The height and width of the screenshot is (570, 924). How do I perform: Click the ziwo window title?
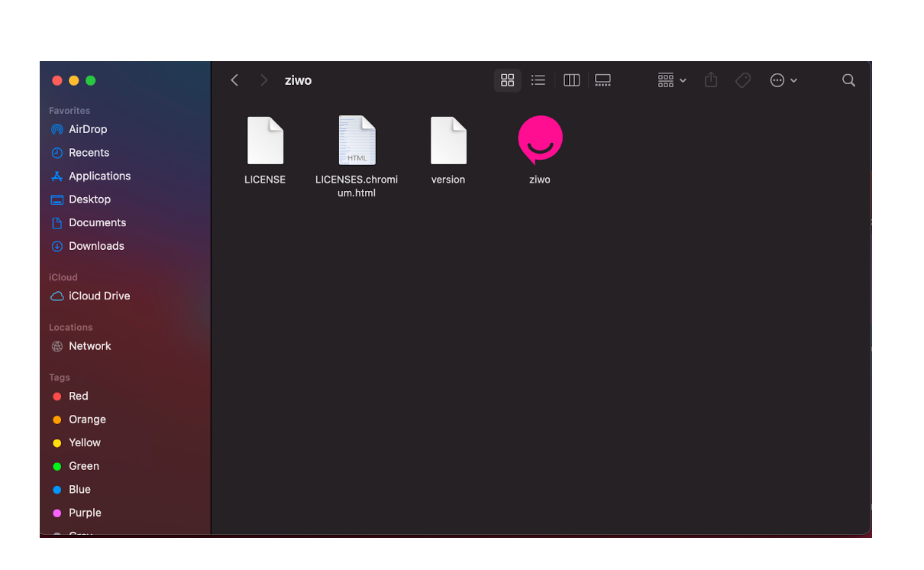pos(298,80)
